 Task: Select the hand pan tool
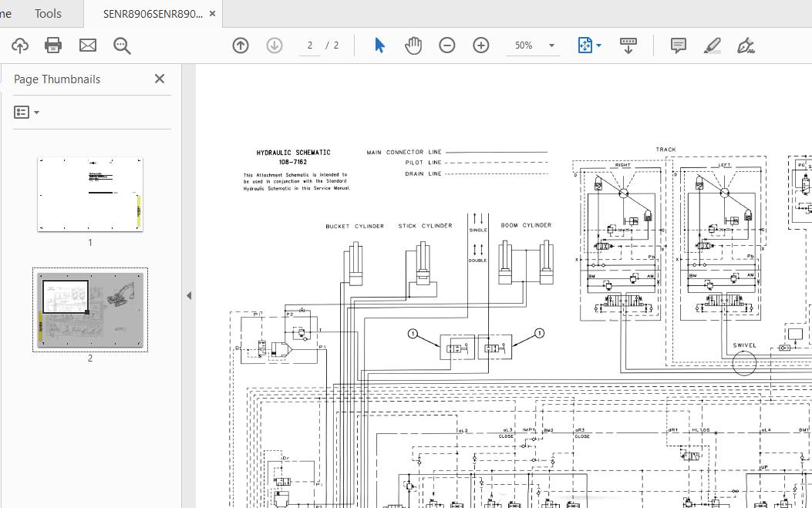click(413, 45)
